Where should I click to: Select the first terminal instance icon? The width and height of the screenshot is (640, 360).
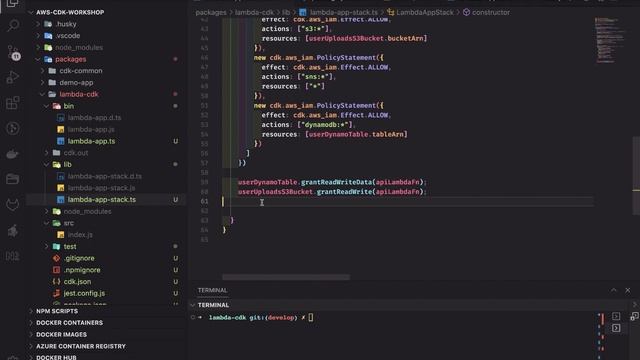(616, 316)
